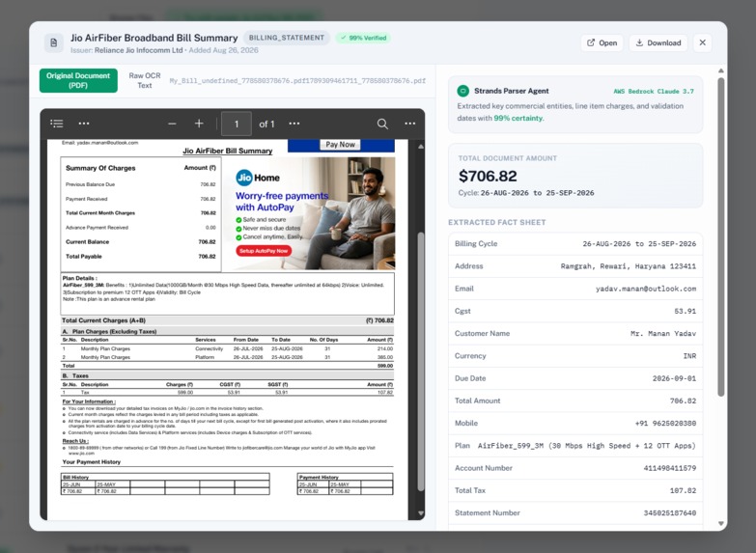The width and height of the screenshot is (756, 553).
Task: Click the right panel scrollbar thumb
Action: [721, 236]
